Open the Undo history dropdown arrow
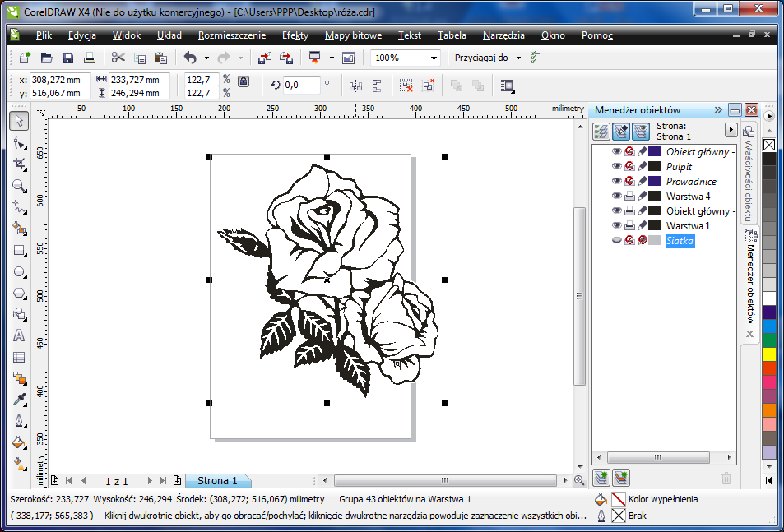Image resolution: width=784 pixels, height=532 pixels. (x=206, y=58)
